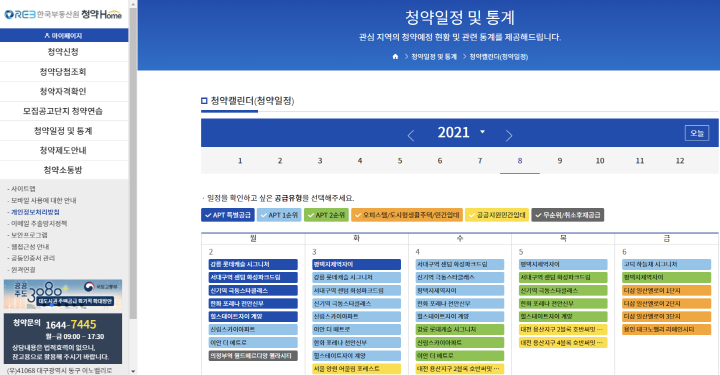Select month 10 tab
720x375 pixels.
[x=600, y=161]
